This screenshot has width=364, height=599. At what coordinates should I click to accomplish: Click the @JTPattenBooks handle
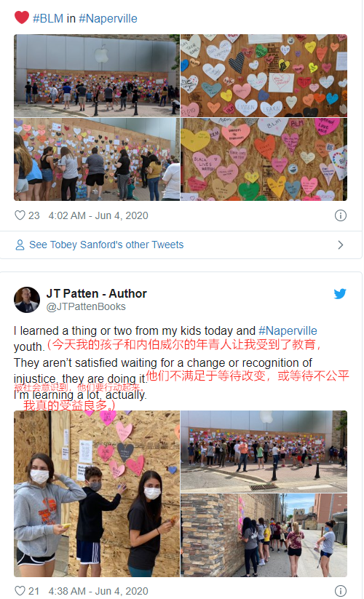tap(86, 306)
